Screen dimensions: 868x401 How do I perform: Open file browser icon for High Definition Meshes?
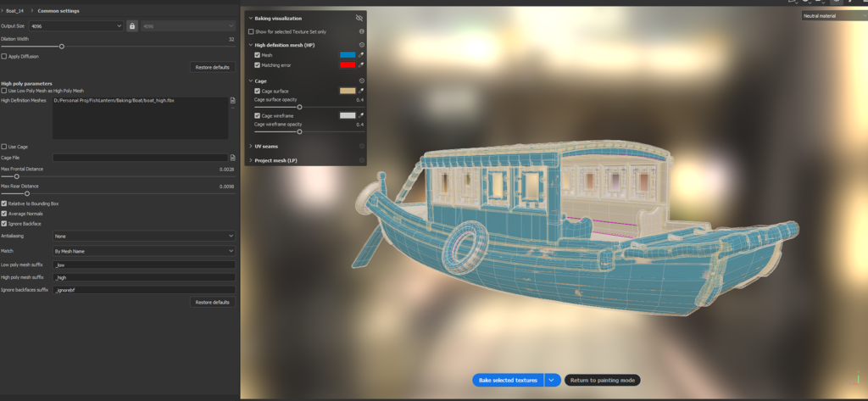pyautogui.click(x=232, y=100)
